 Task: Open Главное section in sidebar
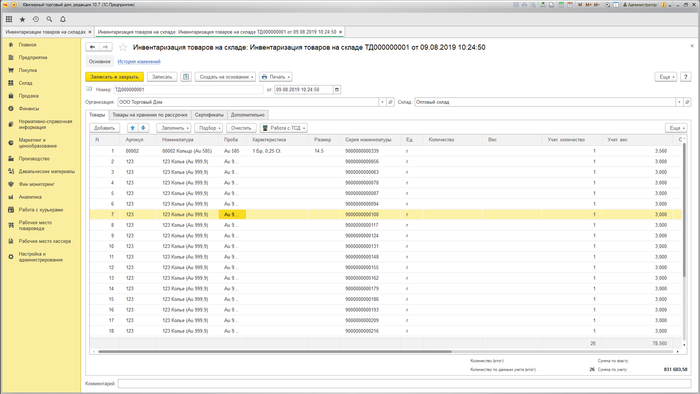[28, 45]
